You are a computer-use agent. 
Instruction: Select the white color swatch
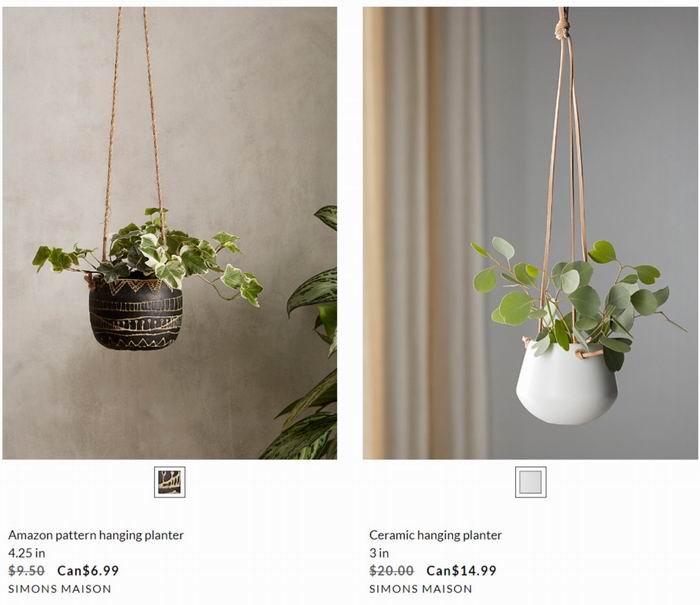click(x=530, y=482)
